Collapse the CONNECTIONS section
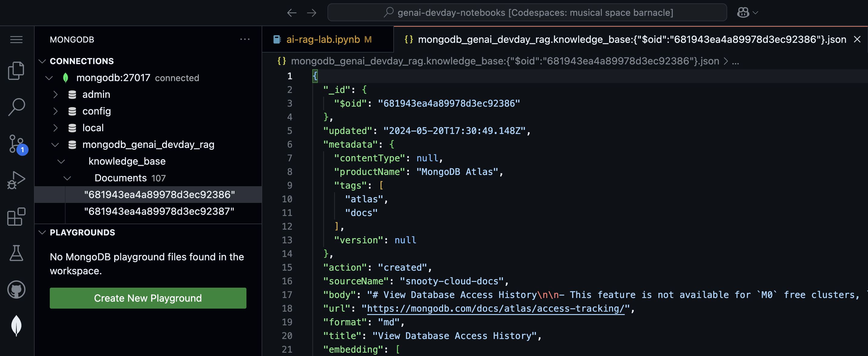The width and height of the screenshot is (868, 356). (42, 61)
